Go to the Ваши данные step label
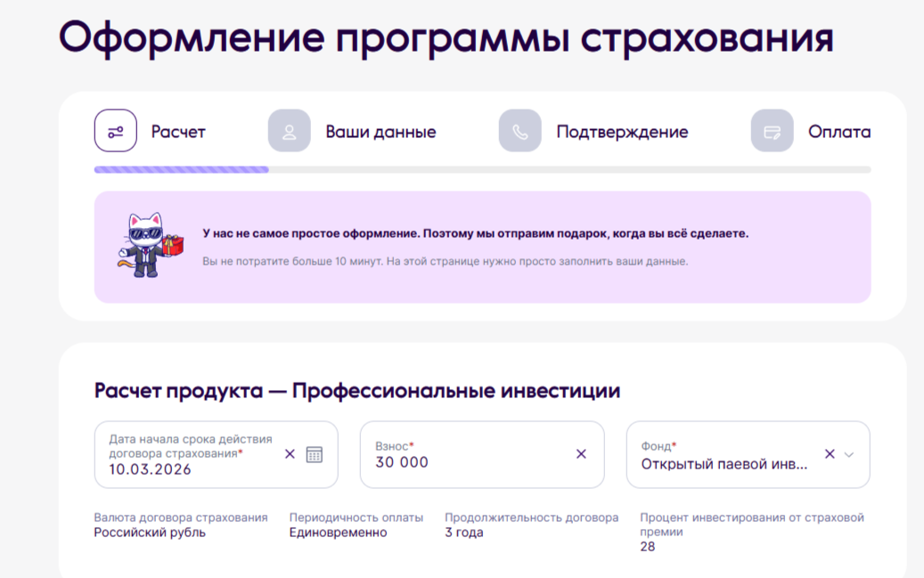Viewport: 924px width, 578px height. (380, 132)
